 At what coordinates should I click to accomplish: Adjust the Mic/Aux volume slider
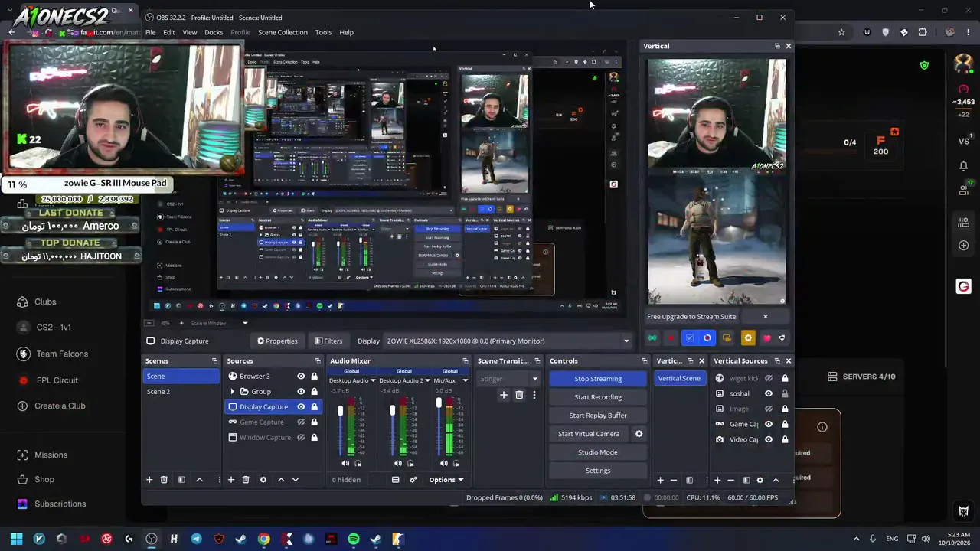pos(439,403)
